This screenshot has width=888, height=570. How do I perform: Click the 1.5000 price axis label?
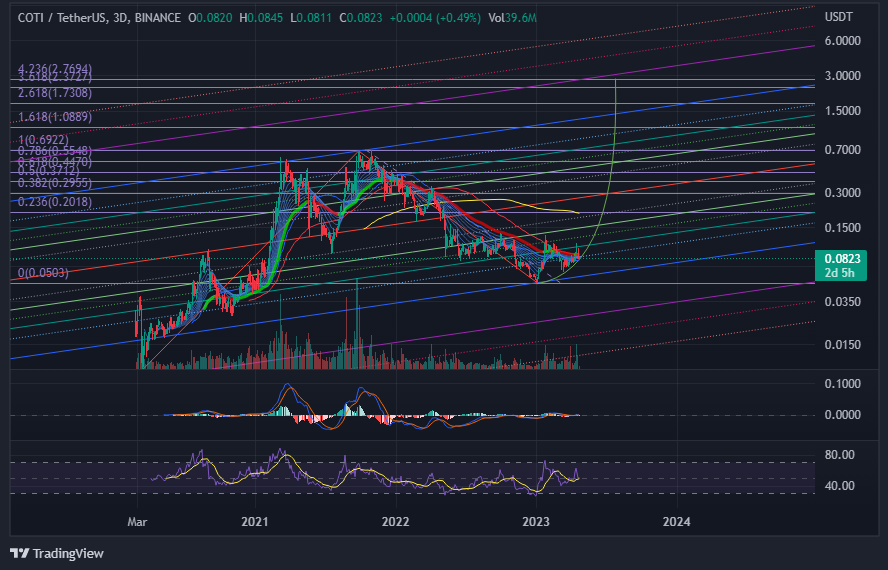point(843,111)
